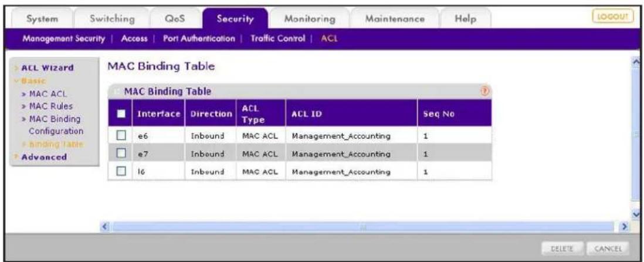Click the e7 interface cell
This screenshot has width=644, height=262.
(x=160, y=154)
